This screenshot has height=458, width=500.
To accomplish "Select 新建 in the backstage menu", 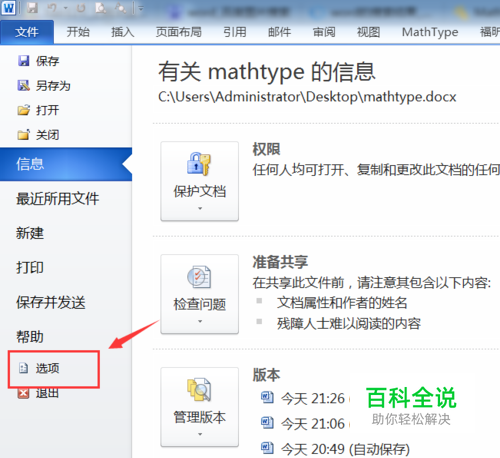I will click(30, 233).
